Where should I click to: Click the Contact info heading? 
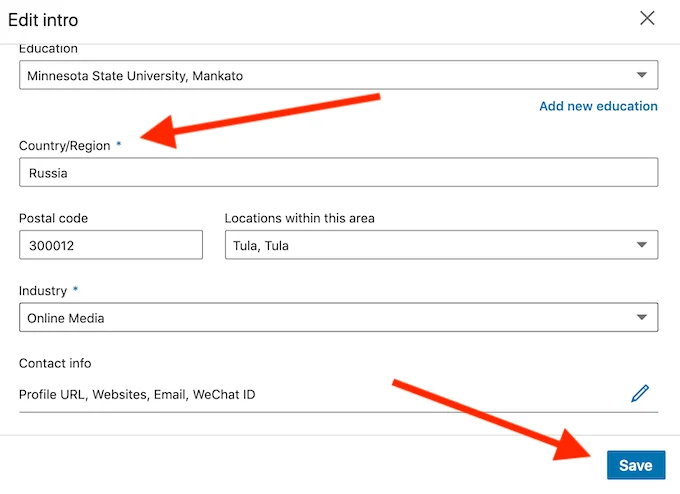[55, 363]
